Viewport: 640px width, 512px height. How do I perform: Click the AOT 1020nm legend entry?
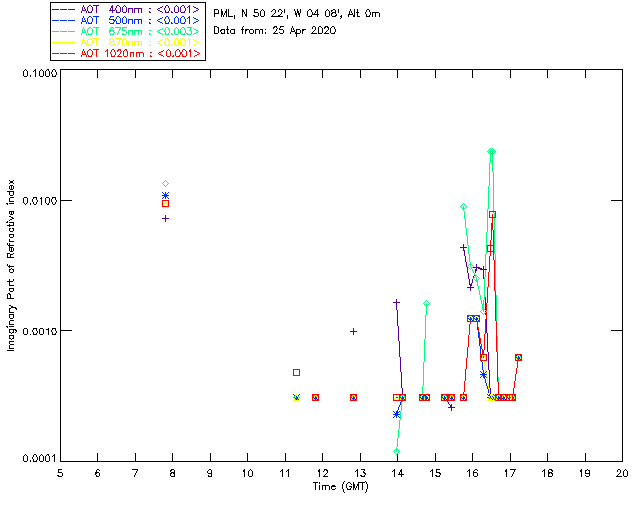127,53
